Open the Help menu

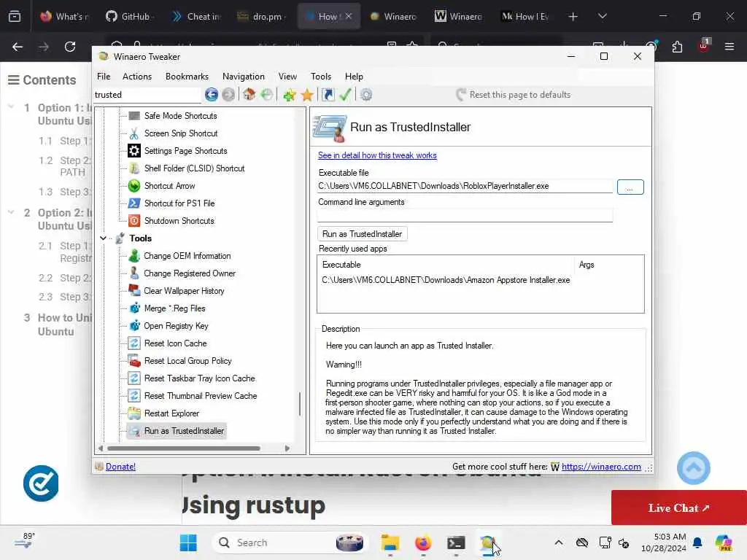point(354,76)
